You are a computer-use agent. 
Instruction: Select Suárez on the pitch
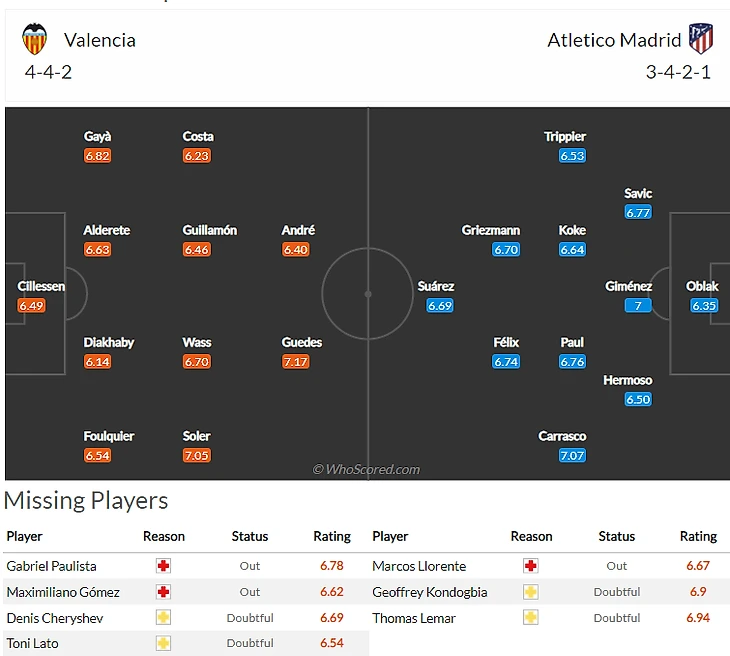[x=436, y=286]
